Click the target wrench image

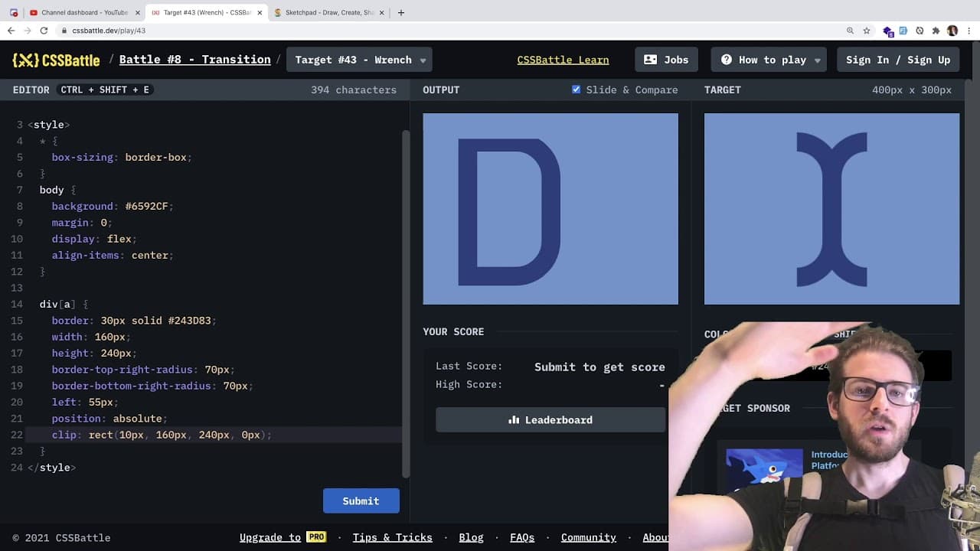pyautogui.click(x=831, y=209)
